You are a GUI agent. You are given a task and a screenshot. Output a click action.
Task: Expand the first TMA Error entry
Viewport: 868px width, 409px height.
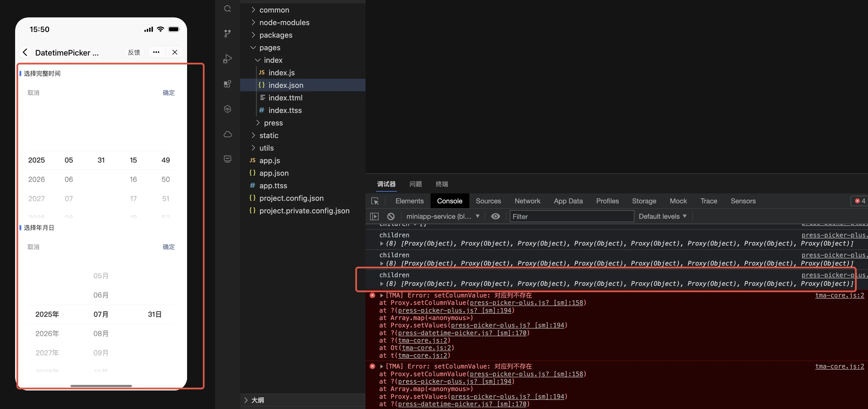coord(382,295)
